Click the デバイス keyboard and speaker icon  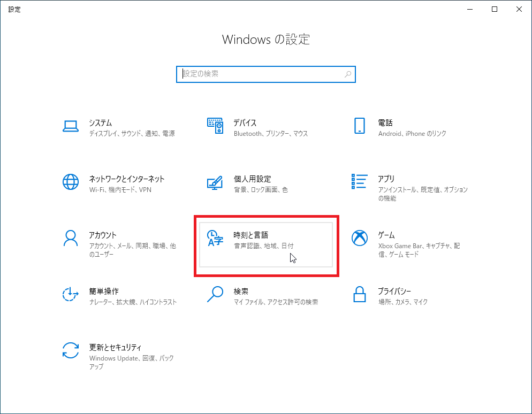(215, 126)
